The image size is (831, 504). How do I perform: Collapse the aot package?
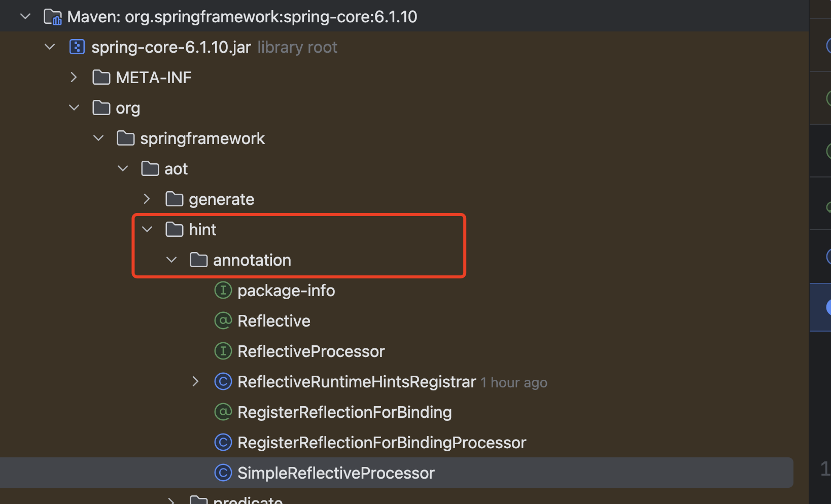[123, 169]
